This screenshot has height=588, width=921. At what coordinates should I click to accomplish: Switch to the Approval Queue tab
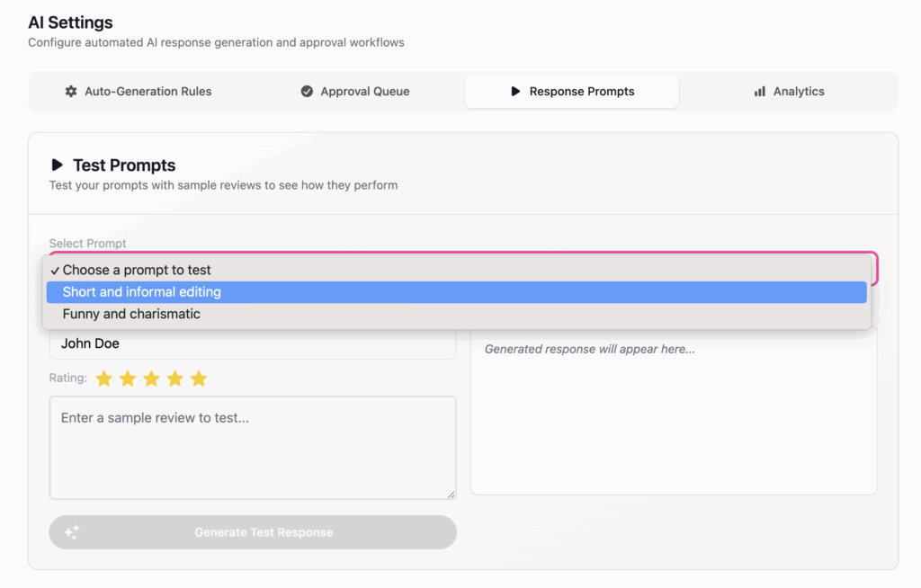[x=355, y=91]
